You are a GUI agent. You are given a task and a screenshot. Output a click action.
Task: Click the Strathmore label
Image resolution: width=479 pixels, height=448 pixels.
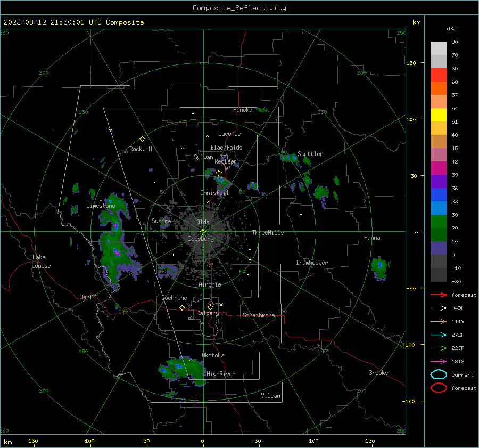click(x=259, y=315)
